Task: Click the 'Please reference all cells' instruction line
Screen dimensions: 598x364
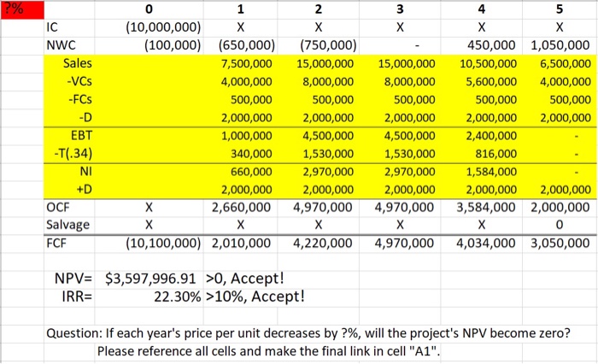Action: click(x=268, y=351)
